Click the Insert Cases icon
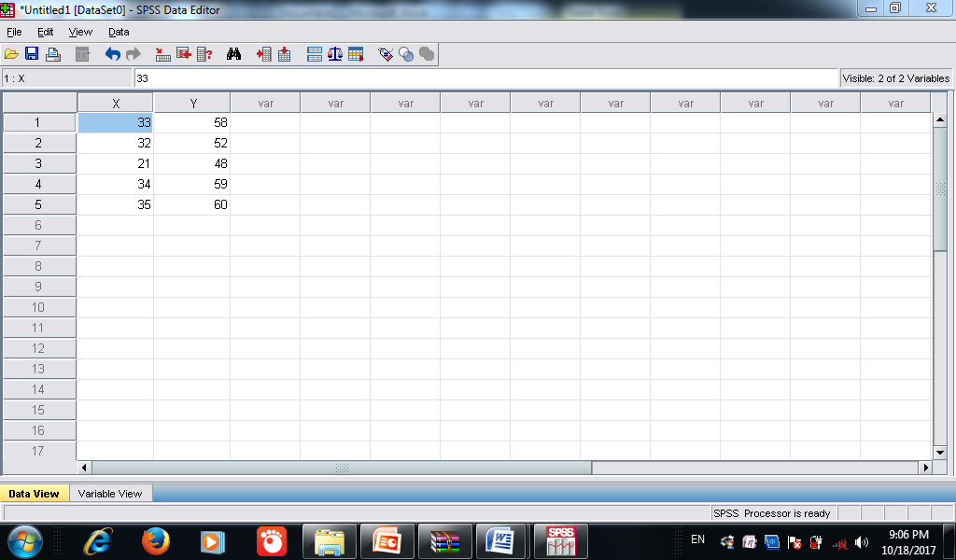956x560 pixels. pyautogui.click(x=264, y=54)
